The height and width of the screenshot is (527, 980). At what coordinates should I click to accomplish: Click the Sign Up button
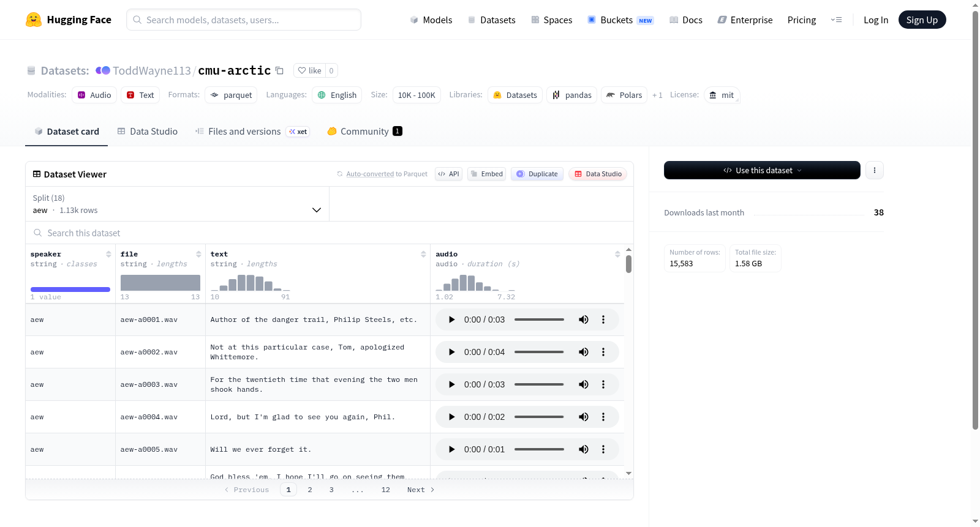922,20
